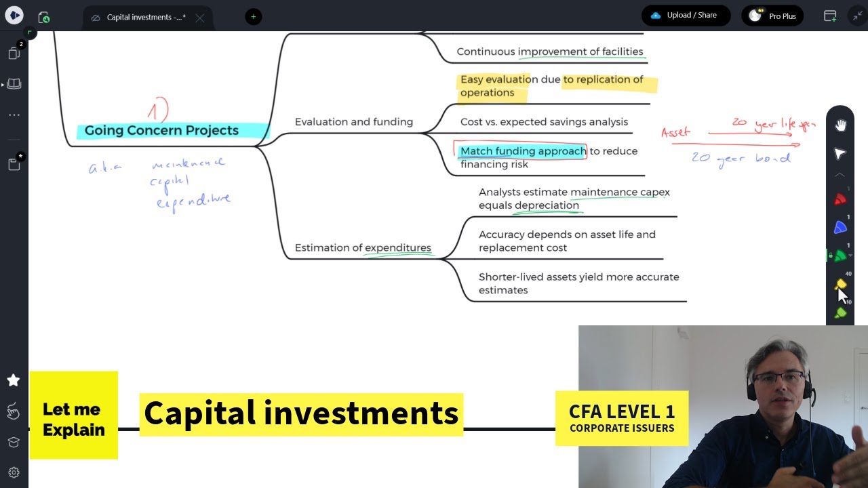
Task: Click 'Cost vs. expected savings analysis' node
Action: click(544, 122)
